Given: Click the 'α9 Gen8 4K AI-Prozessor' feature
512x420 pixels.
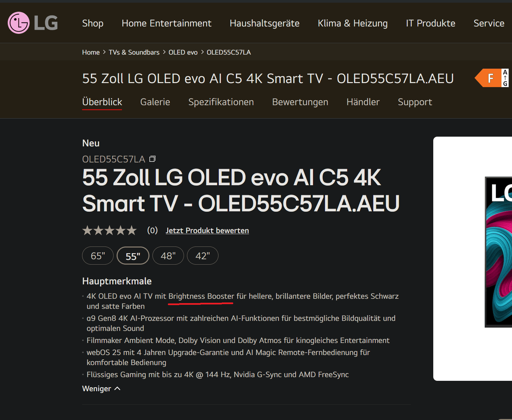Looking at the screenshot, I should pos(241,323).
